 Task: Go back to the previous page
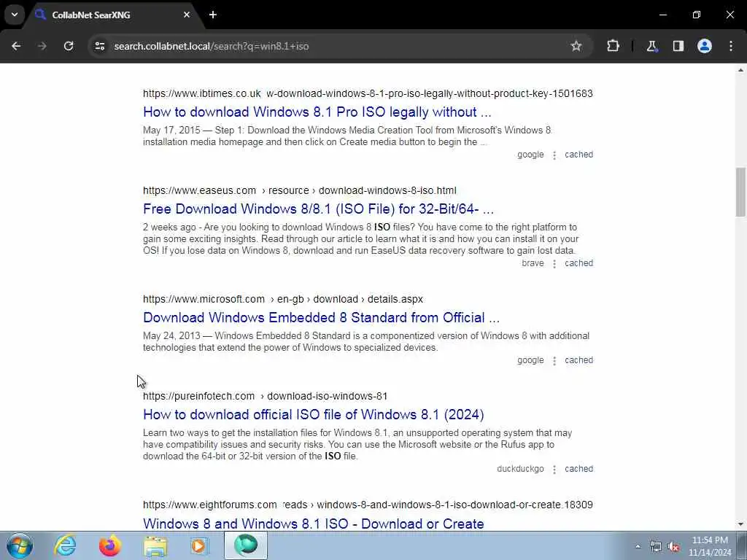[16, 46]
